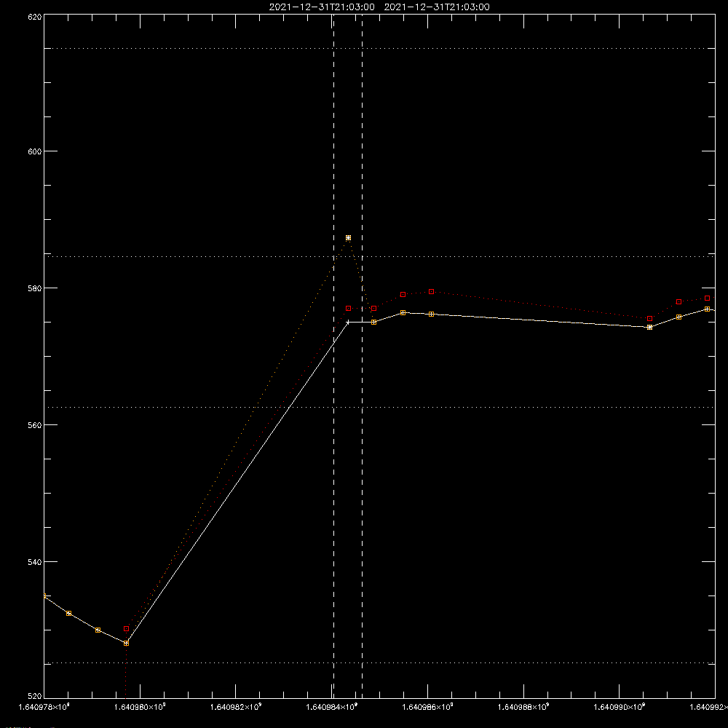Click the x-axis label "1.640984×10⁹"
728x728 pixels.
332,707
